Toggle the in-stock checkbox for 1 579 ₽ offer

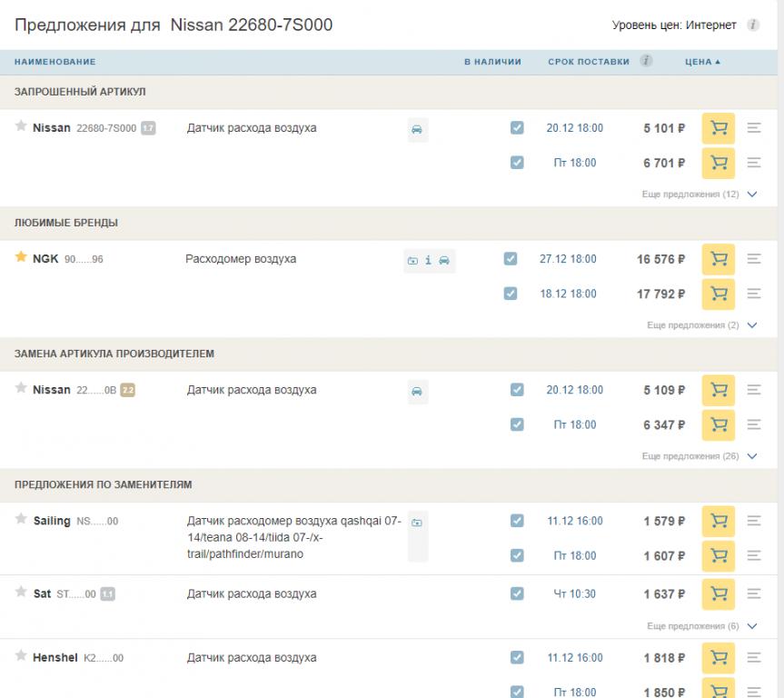pyautogui.click(x=517, y=521)
